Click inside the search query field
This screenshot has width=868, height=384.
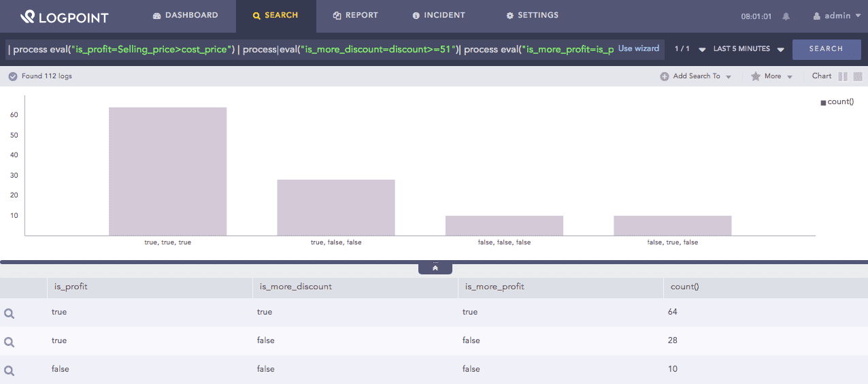(x=306, y=49)
